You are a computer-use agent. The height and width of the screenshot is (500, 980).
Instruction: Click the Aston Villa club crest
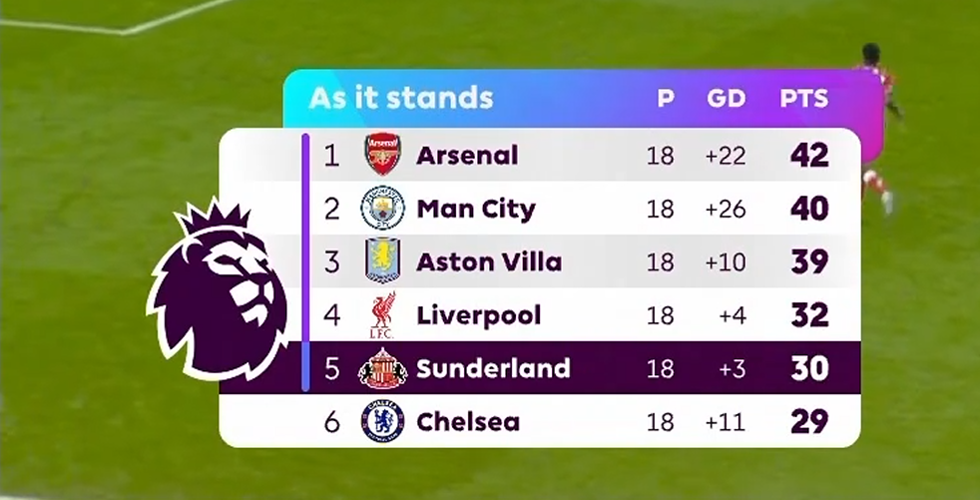382,261
